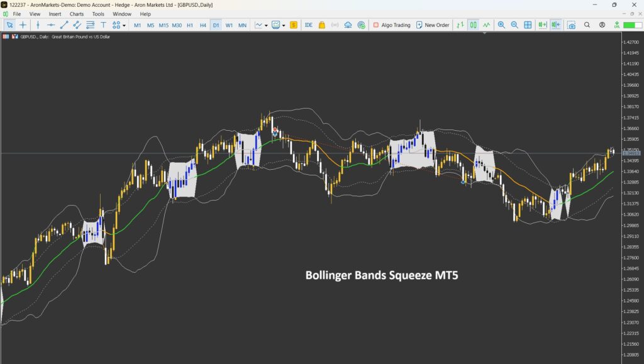
Task: Open the Charts menu
Action: (77, 14)
